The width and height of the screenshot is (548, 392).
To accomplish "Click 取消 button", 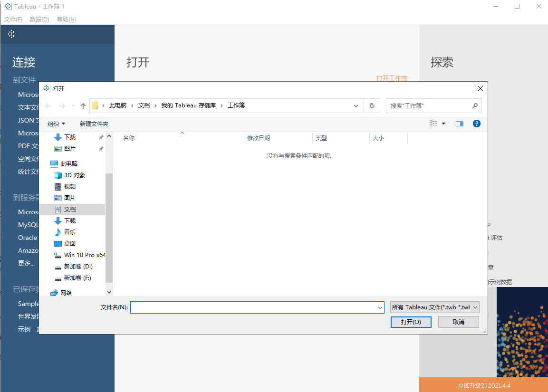I will click(459, 322).
